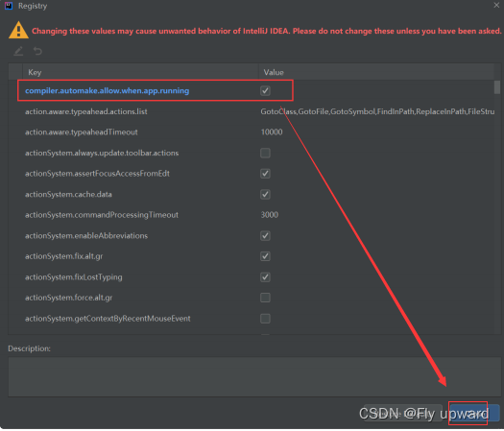The image size is (504, 431).
Task: Select the commandProcessingTimeout value 3000
Action: coord(270,215)
